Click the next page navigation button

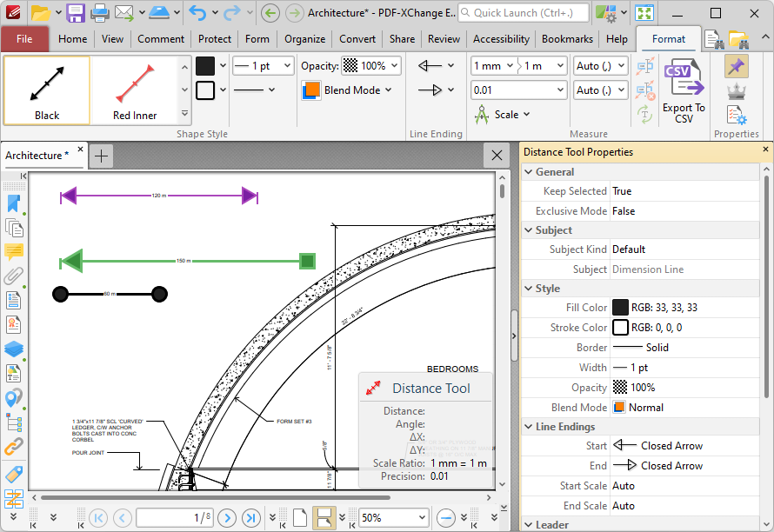227,517
